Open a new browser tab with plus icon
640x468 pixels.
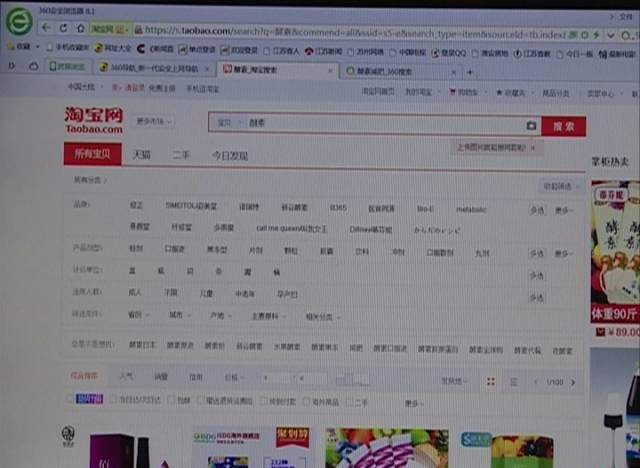(470, 72)
